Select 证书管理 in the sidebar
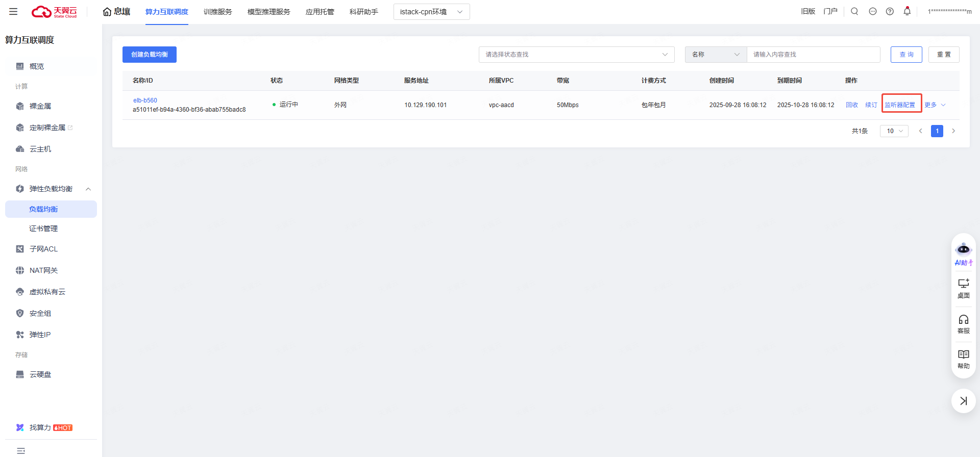 click(43, 229)
